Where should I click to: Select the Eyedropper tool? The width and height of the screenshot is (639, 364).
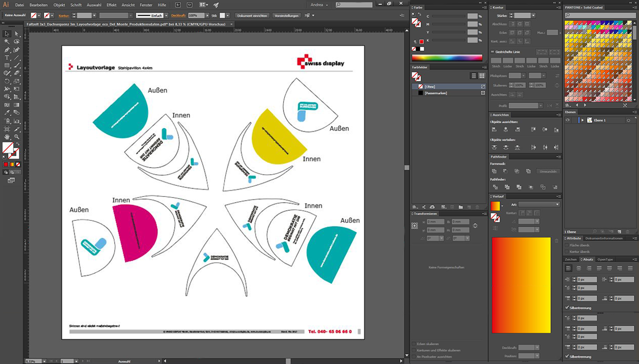[x=7, y=113]
